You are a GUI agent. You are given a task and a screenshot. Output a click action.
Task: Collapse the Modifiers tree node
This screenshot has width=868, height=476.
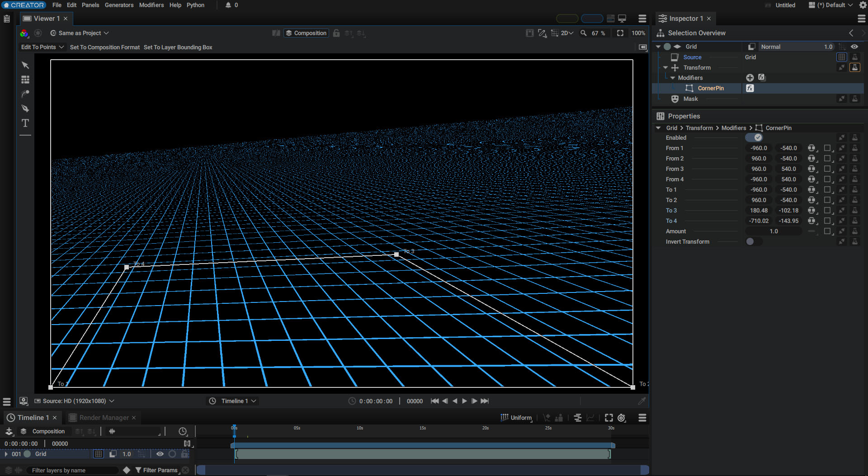673,78
